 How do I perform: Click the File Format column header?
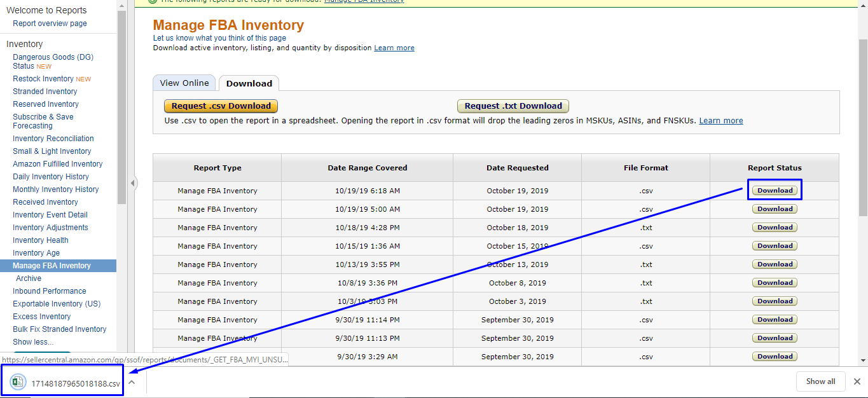pos(646,168)
